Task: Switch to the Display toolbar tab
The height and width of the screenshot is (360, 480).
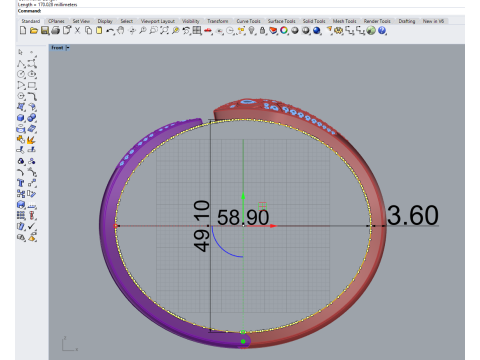Action: (x=105, y=21)
